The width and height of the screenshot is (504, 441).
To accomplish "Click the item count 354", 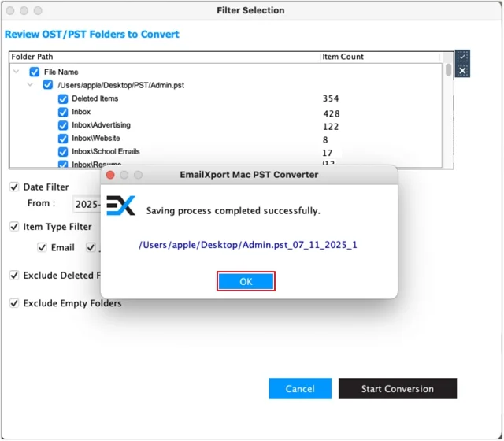I will coord(331,98).
